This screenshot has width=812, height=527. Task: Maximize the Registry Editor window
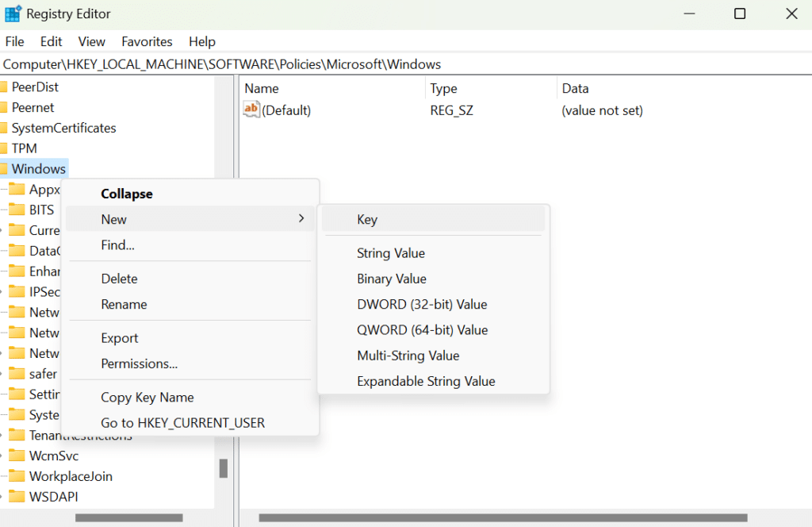click(740, 13)
